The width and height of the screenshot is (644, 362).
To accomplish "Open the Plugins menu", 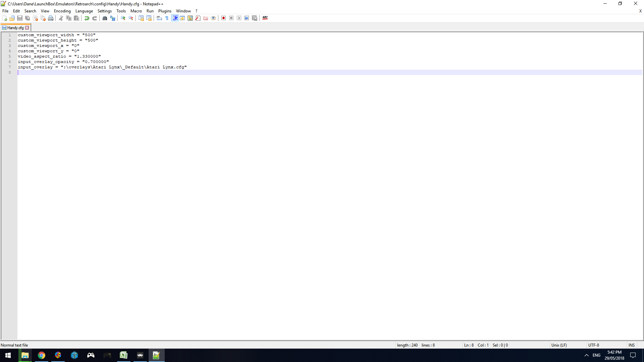I will click(165, 11).
